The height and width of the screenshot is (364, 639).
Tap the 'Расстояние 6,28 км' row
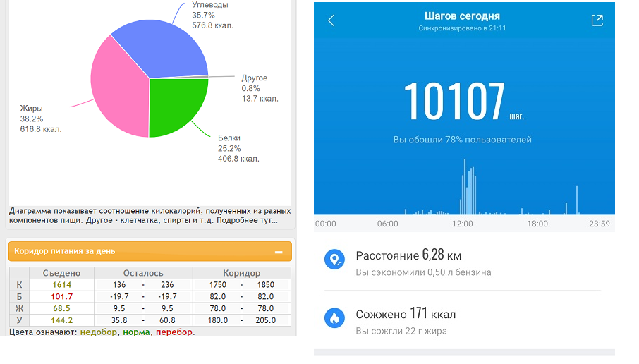pos(463,262)
